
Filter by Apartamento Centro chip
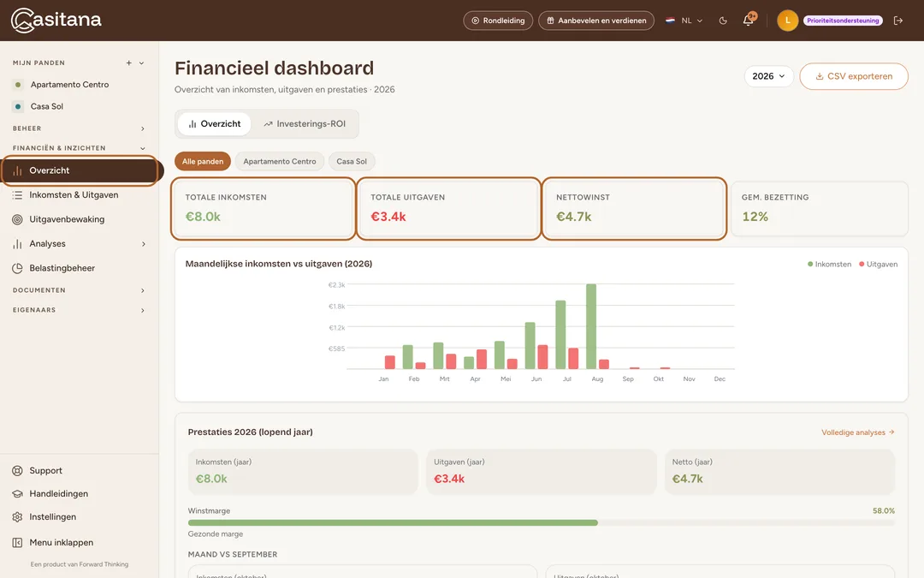coord(279,161)
